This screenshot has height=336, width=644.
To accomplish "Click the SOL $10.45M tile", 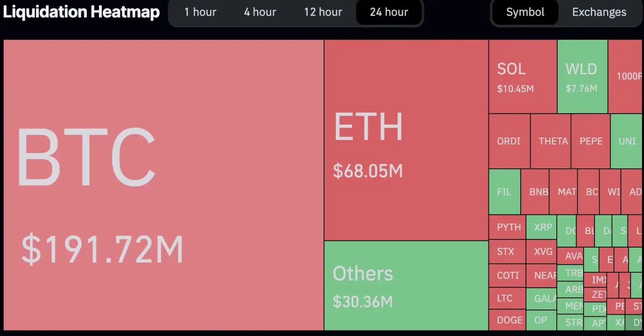I will coord(522,77).
